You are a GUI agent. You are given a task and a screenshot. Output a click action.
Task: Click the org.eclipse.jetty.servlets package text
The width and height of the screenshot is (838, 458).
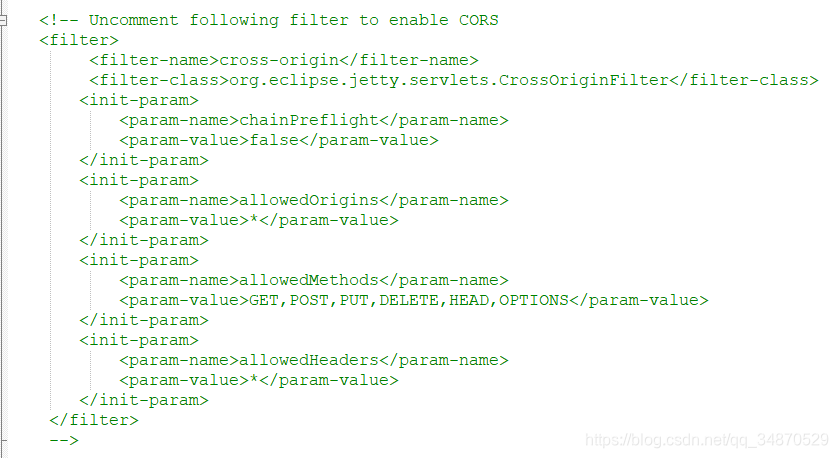pos(359,80)
